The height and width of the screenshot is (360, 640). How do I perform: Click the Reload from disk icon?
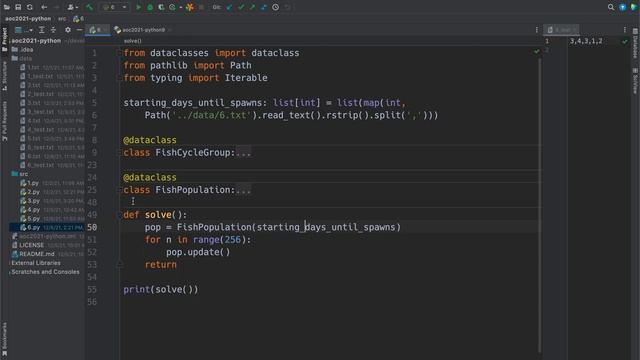[30, 7]
